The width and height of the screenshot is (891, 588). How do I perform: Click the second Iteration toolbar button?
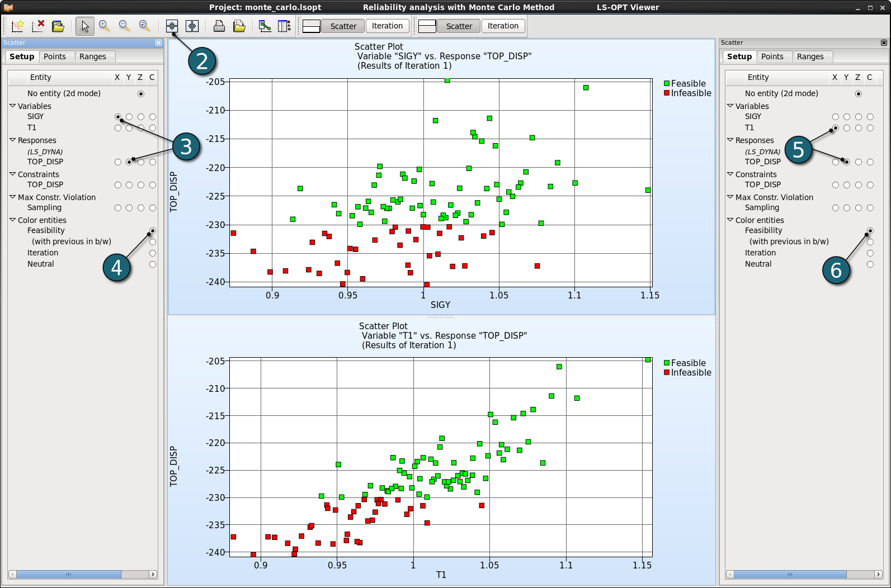pos(503,26)
